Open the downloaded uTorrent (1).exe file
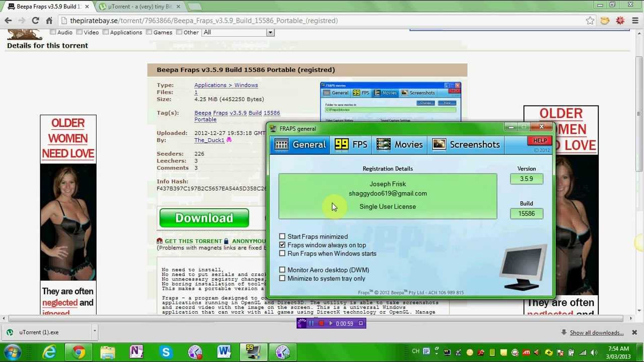Viewport: 644px width, 362px height. tap(45, 332)
